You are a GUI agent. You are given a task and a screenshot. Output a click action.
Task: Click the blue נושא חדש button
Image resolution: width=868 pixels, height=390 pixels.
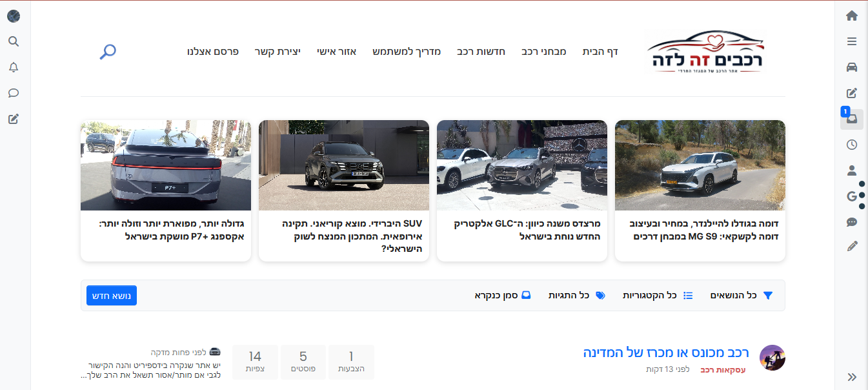[x=112, y=295]
